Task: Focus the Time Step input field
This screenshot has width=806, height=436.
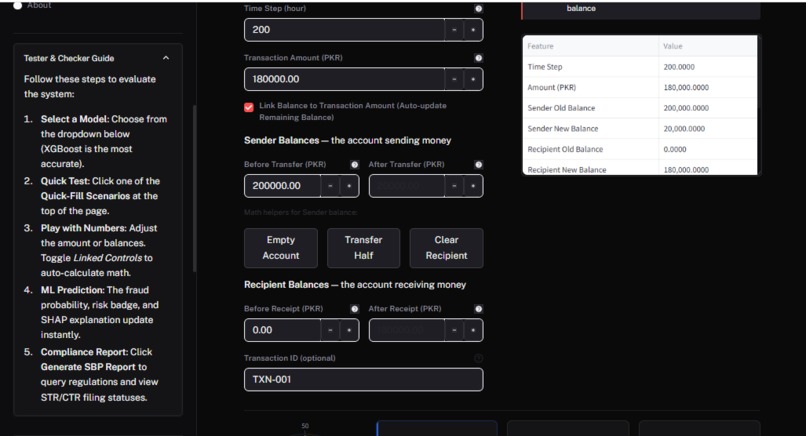Action: coord(344,30)
